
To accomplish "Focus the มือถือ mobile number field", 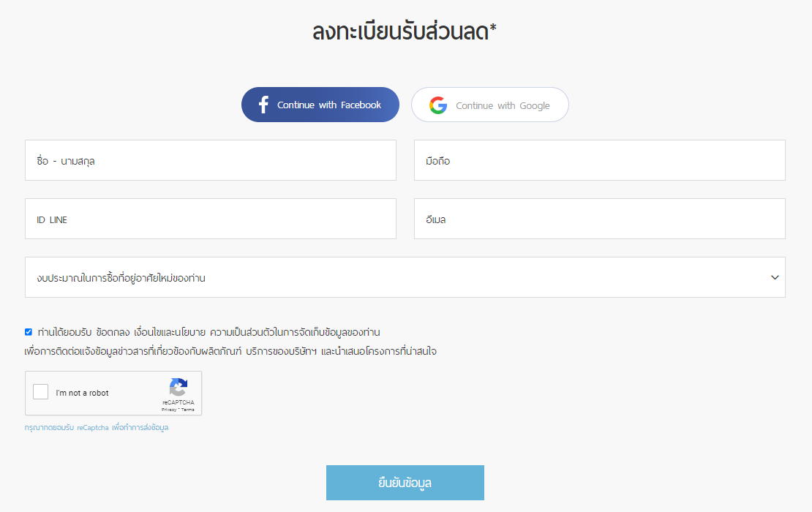I will (x=600, y=160).
